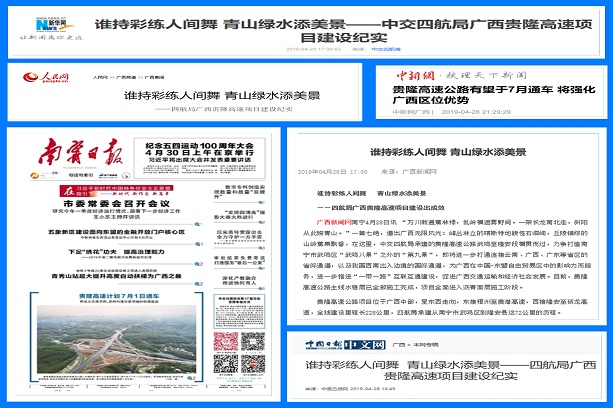
Task: Click the round red-green emblem right of masthead strip
Action: click(126, 175)
